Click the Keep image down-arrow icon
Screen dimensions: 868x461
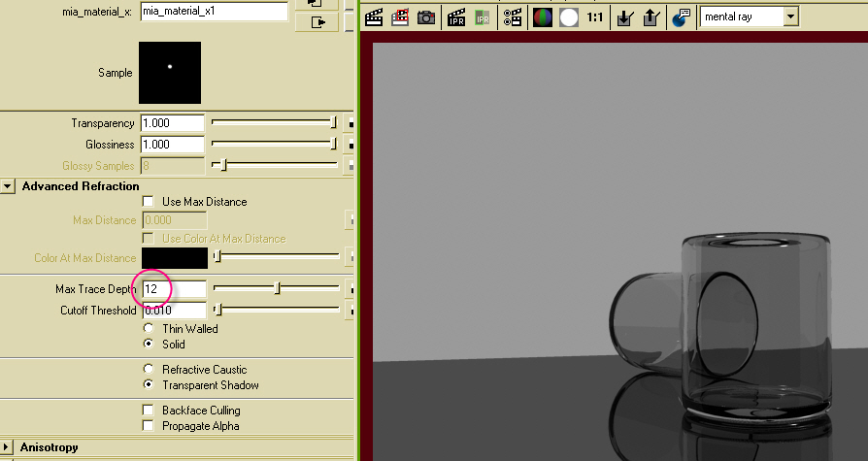pos(624,17)
